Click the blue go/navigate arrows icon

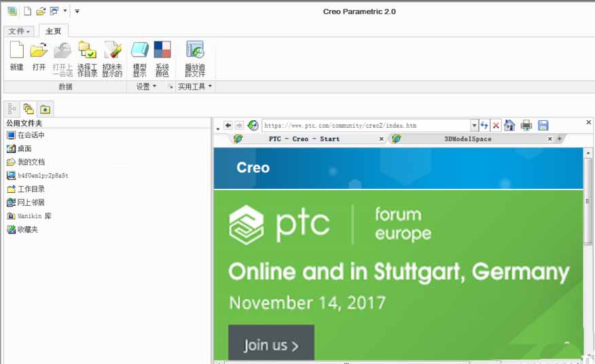[484, 125]
